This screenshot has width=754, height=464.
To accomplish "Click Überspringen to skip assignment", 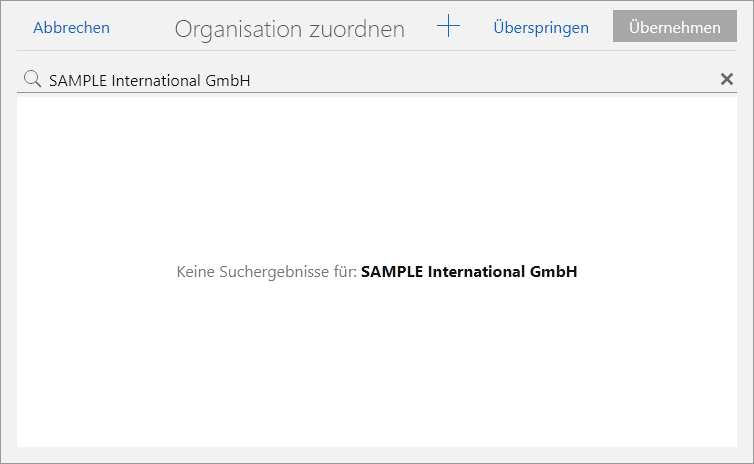I will [x=540, y=28].
